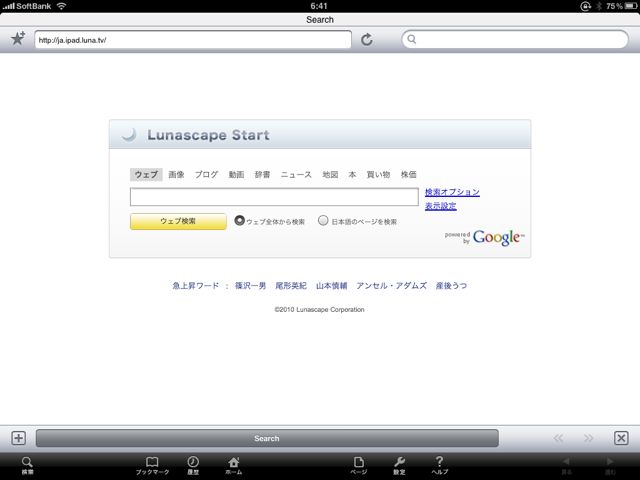Open the 検索オプション link
This screenshot has height=480, width=640.
452,192
